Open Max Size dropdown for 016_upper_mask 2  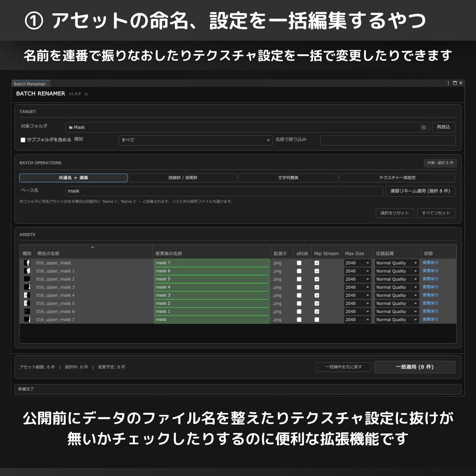(x=357, y=279)
